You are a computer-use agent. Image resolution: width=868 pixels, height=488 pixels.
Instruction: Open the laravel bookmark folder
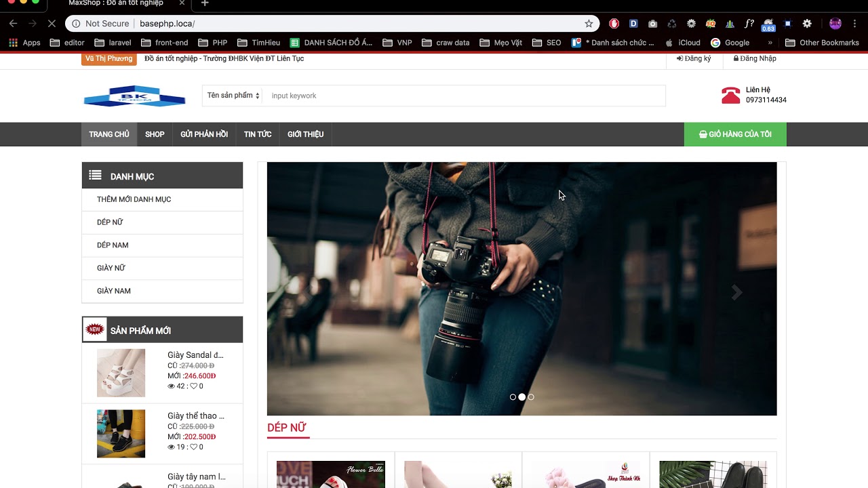(113, 43)
